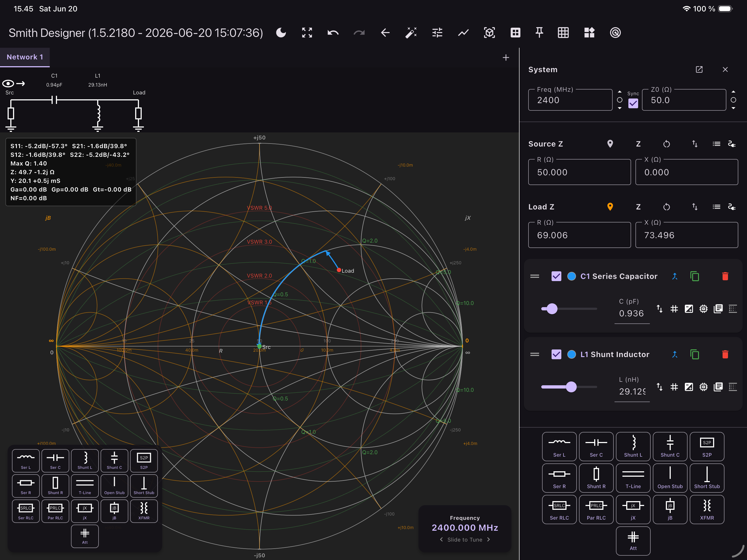747x560 pixels.
Task: Add Par RLC from right palette
Action: coord(596,509)
